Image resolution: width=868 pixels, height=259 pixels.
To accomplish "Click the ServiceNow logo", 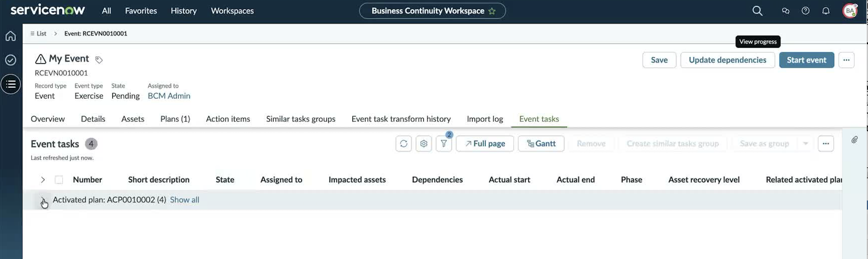I will (x=47, y=10).
